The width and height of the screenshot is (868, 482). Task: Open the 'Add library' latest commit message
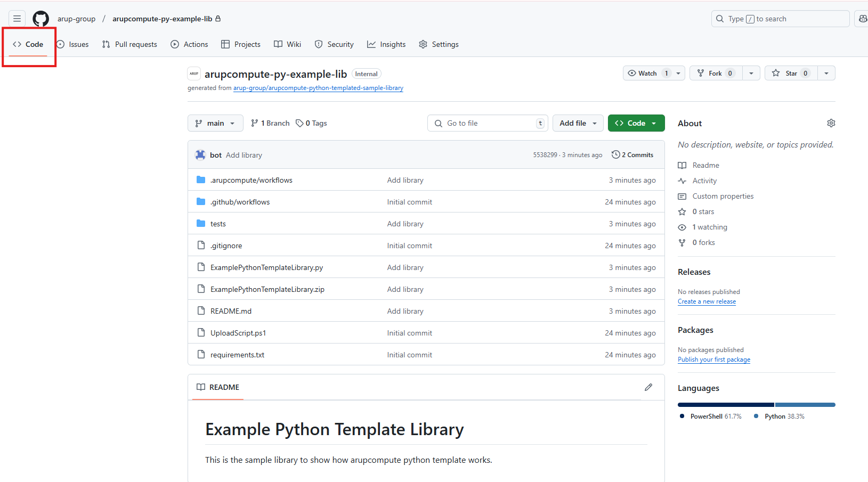coord(244,155)
